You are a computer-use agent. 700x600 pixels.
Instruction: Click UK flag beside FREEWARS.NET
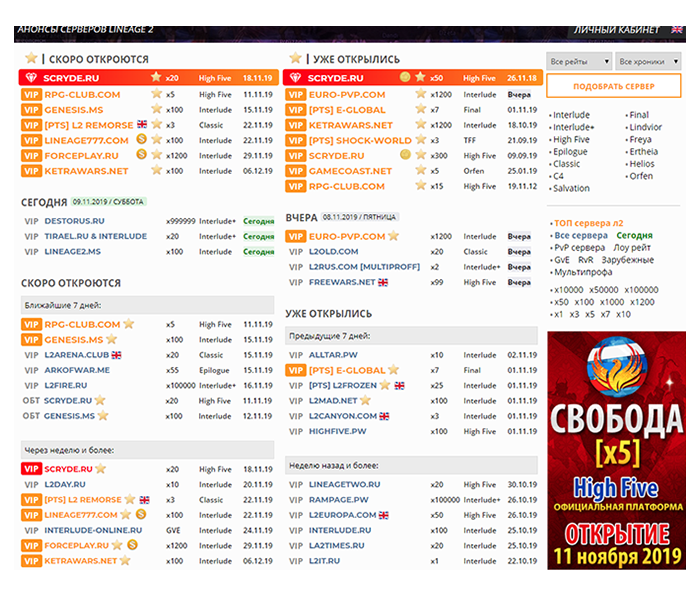383,282
